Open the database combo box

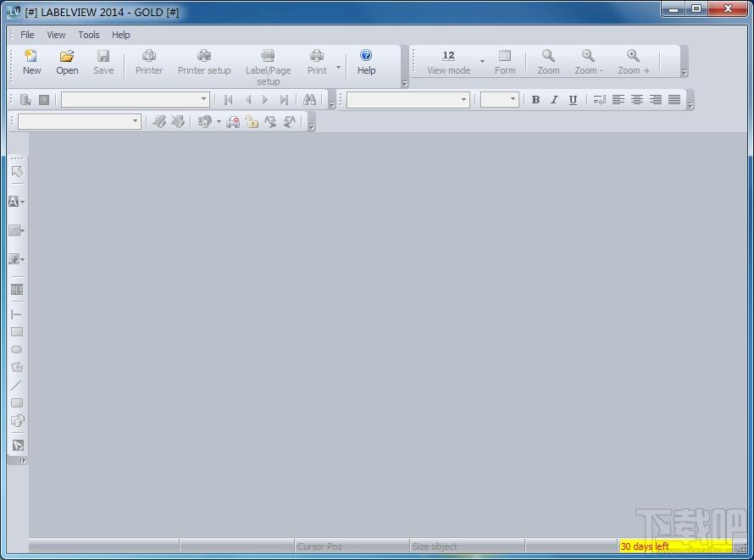click(136, 99)
